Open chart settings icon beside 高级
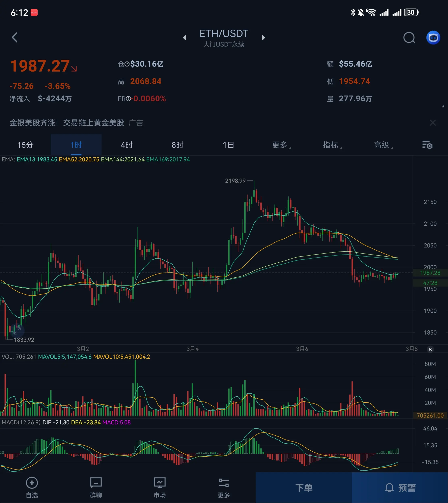The width and height of the screenshot is (448, 503). pos(427,145)
